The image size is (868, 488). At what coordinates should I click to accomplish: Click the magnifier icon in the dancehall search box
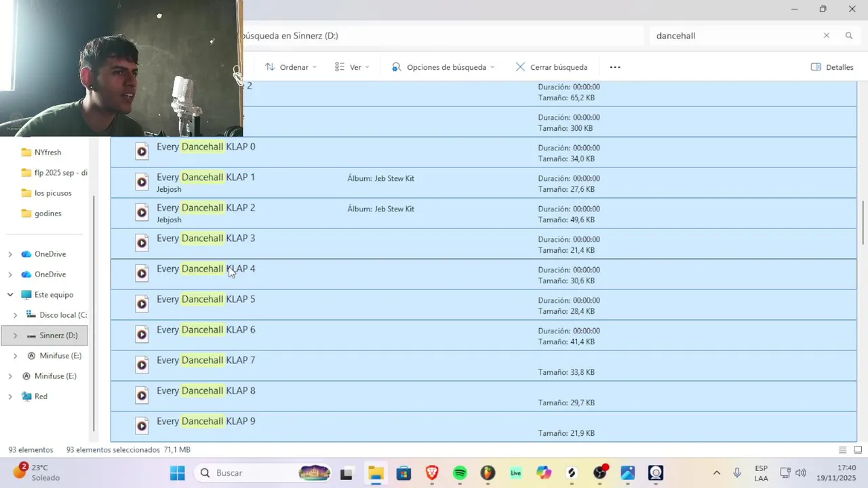[x=848, y=35]
